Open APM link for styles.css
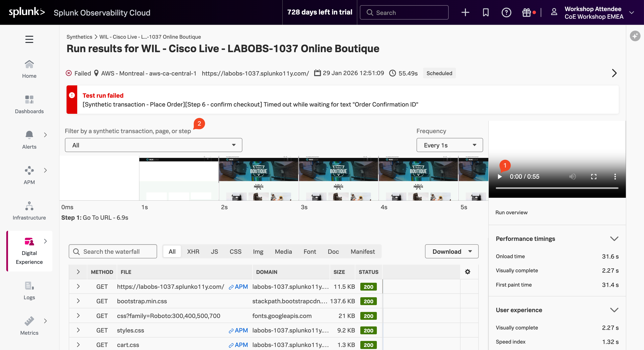The height and width of the screenshot is (350, 644). 238,330
